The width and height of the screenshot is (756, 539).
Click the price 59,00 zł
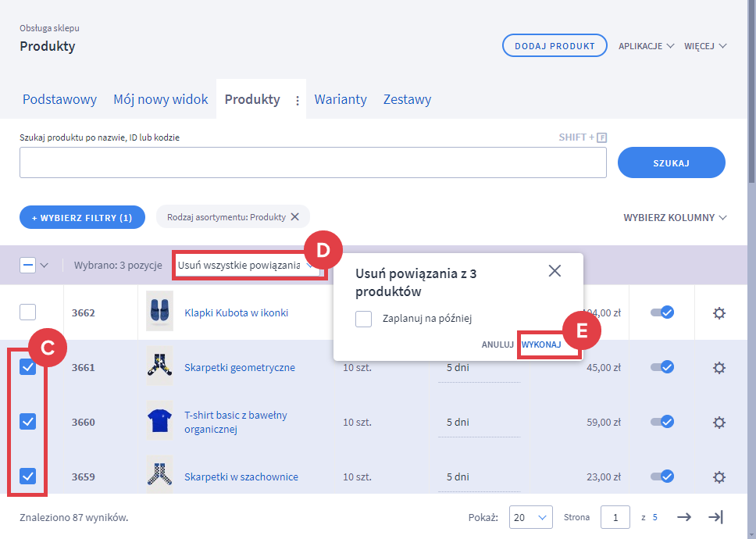click(603, 423)
